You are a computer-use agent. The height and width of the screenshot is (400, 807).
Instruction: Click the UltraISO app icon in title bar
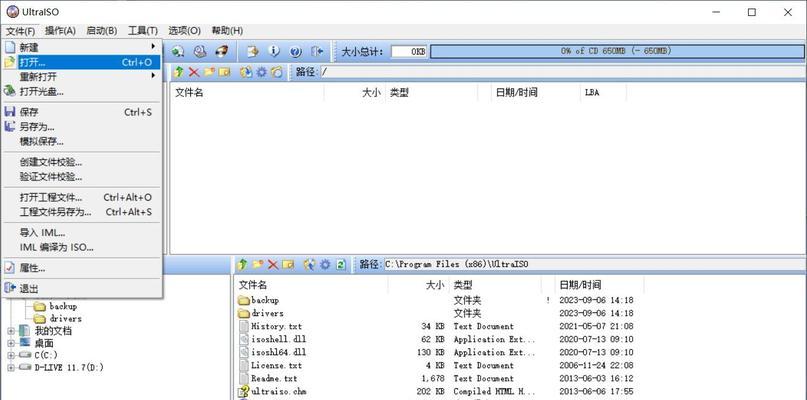[x=12, y=12]
